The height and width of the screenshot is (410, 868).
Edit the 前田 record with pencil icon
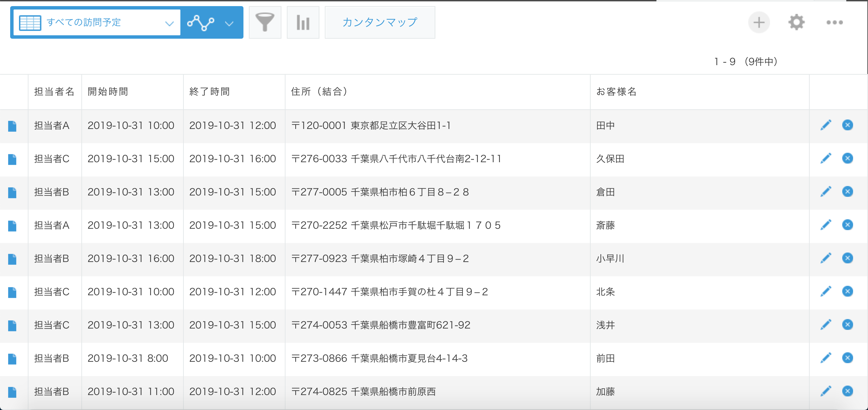point(826,358)
